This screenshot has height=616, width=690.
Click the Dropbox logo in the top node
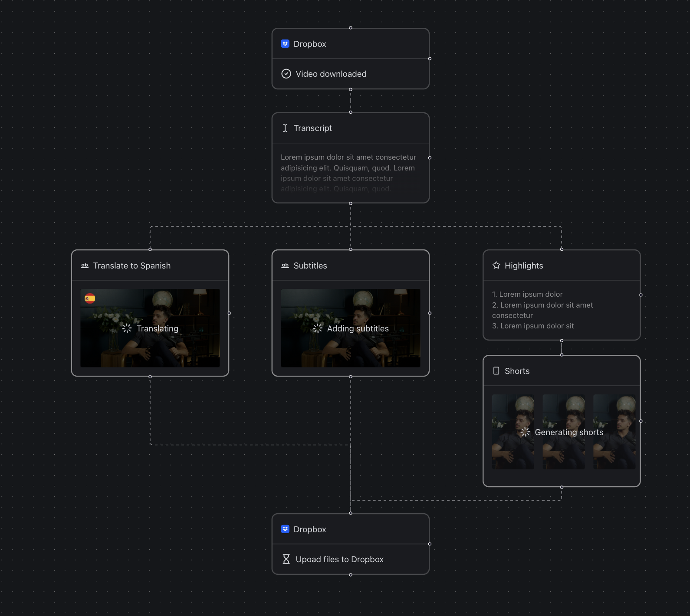(x=285, y=44)
